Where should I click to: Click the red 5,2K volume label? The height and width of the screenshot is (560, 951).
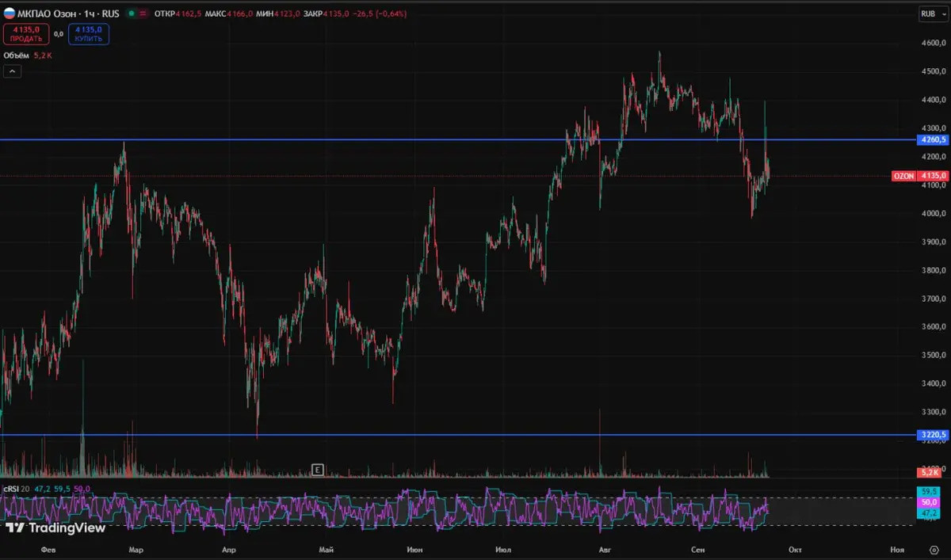928,472
